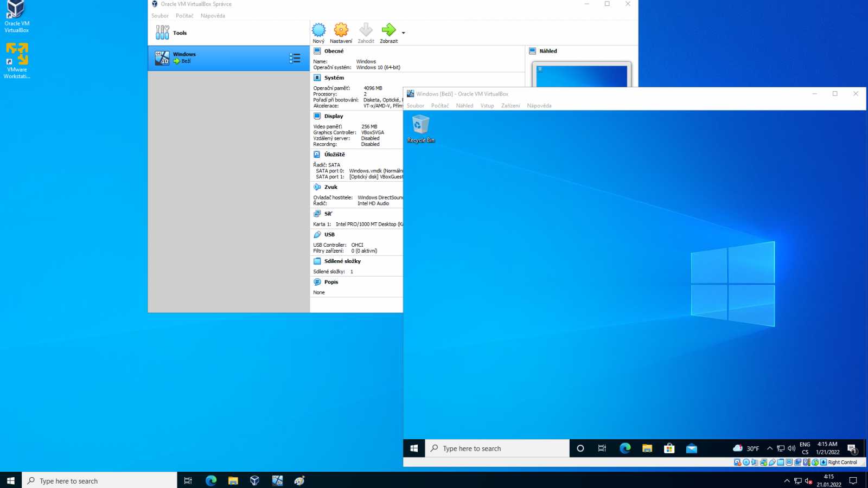868x488 pixels.
Task: Open the guest Windows Start button
Action: [414, 448]
